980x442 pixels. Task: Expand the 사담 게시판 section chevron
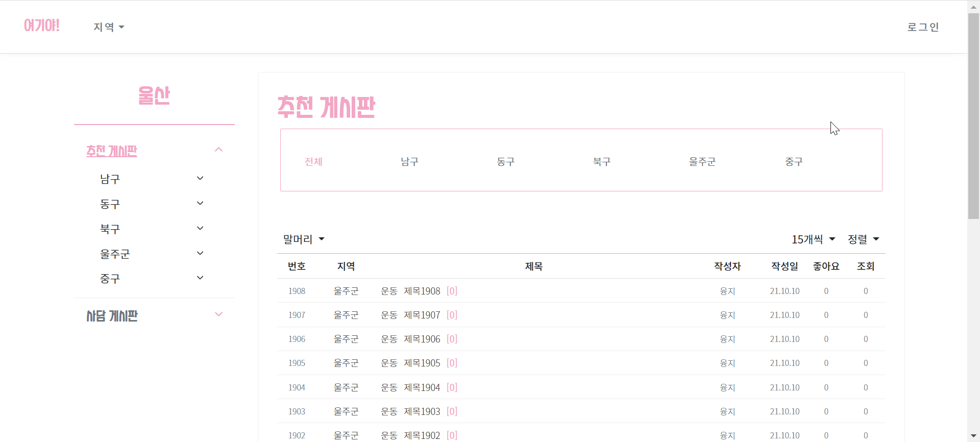click(219, 314)
